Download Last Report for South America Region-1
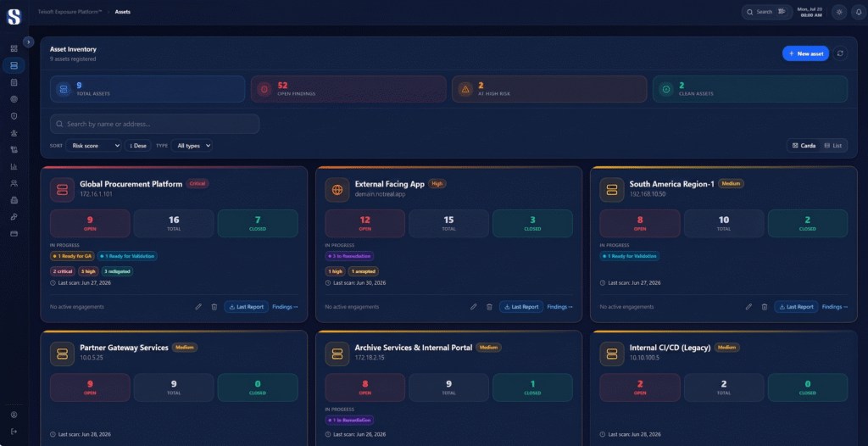This screenshot has width=868, height=446. click(796, 306)
